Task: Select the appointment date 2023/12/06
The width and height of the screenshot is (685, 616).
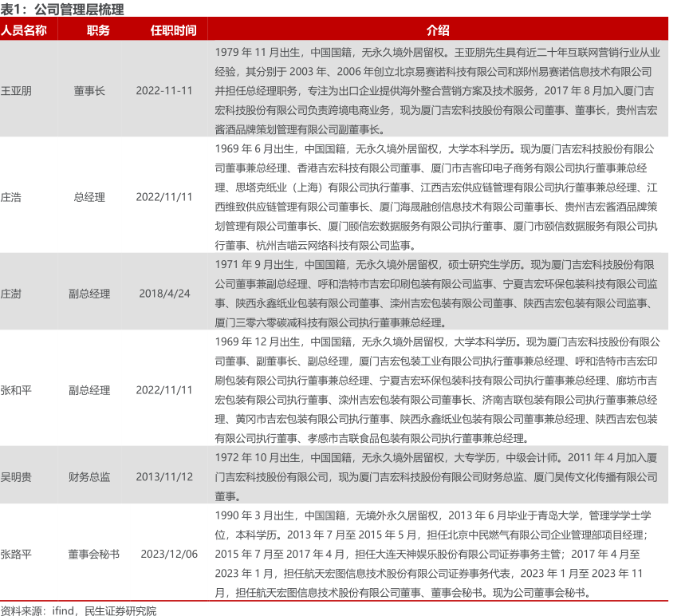Action: pos(169,553)
